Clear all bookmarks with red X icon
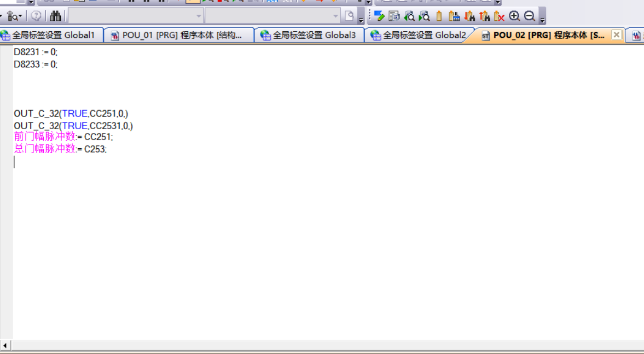The width and height of the screenshot is (644, 354). pos(499,16)
